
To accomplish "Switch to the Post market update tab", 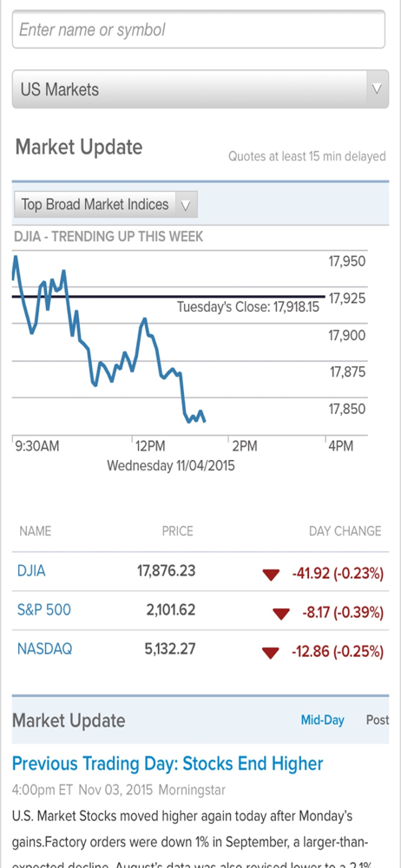I will (x=378, y=720).
